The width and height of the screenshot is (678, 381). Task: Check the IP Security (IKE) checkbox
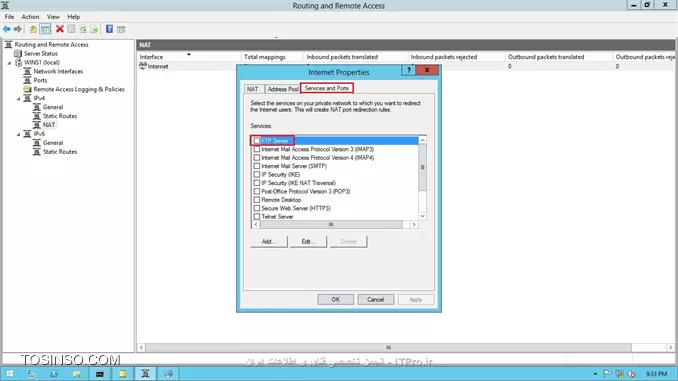pyautogui.click(x=257, y=174)
